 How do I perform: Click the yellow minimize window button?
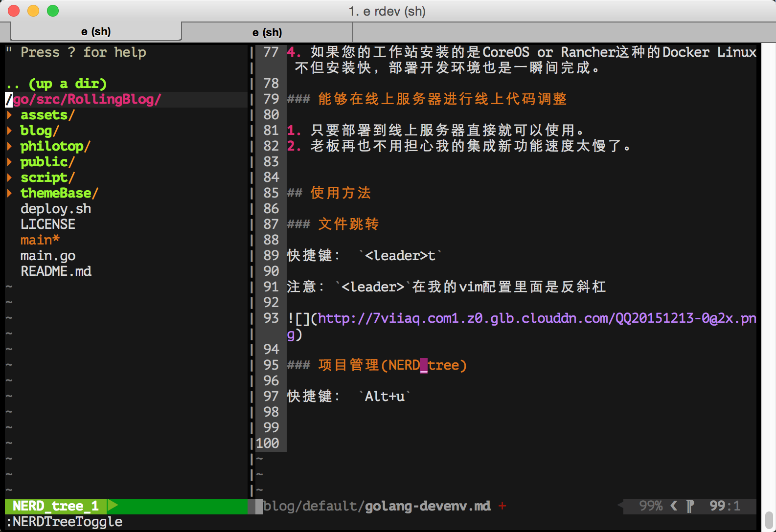(x=33, y=11)
